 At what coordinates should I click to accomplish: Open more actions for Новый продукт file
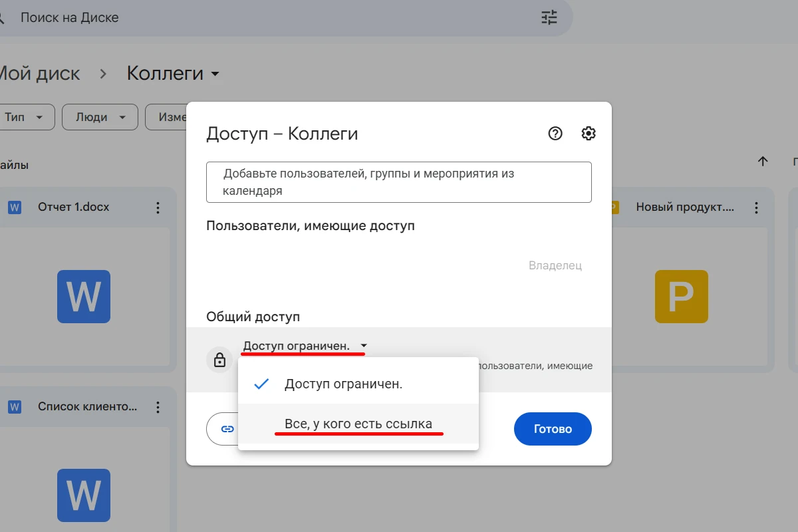pos(756,207)
